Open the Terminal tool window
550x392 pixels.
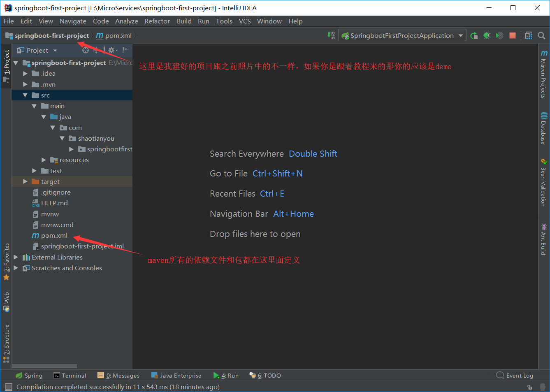(70, 376)
